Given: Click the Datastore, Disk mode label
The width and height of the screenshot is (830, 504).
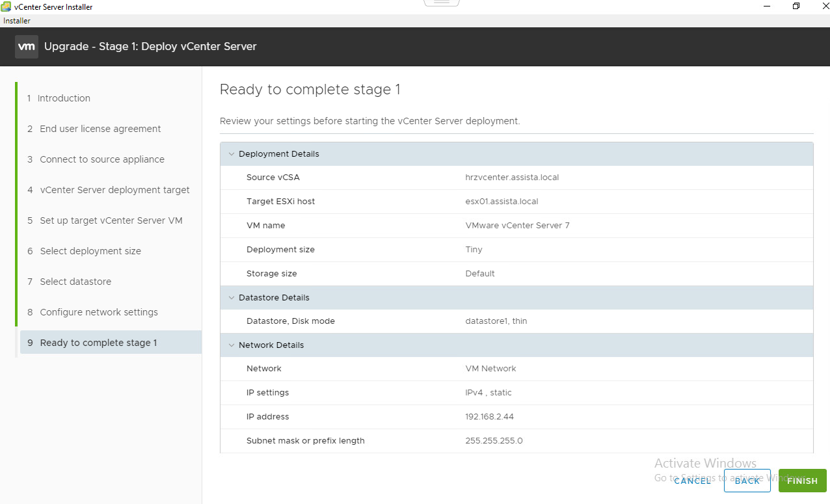Looking at the screenshot, I should (291, 321).
